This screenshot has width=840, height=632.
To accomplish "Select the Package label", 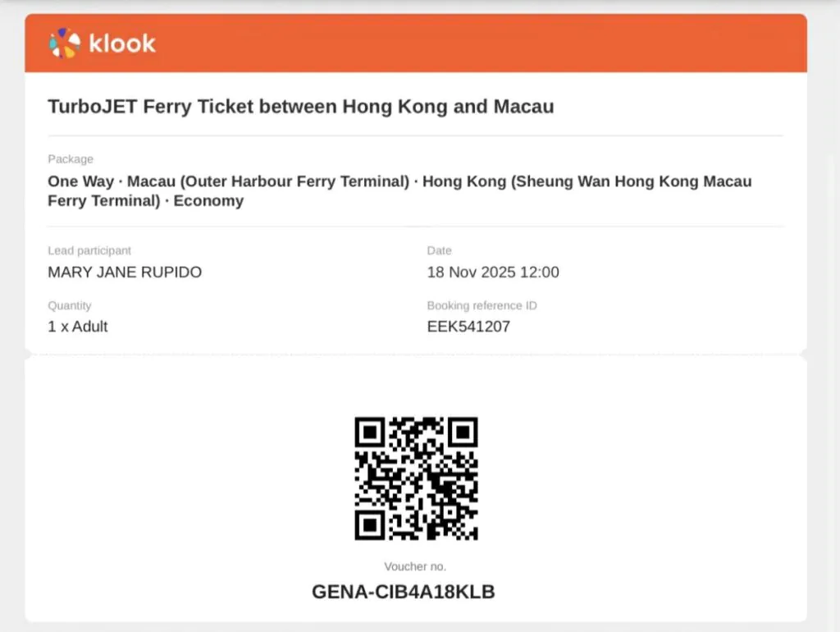I will (71, 158).
